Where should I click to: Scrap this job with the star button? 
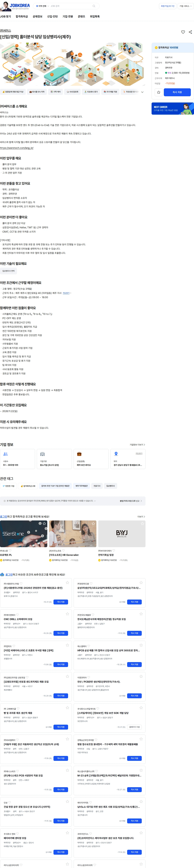coord(159,92)
